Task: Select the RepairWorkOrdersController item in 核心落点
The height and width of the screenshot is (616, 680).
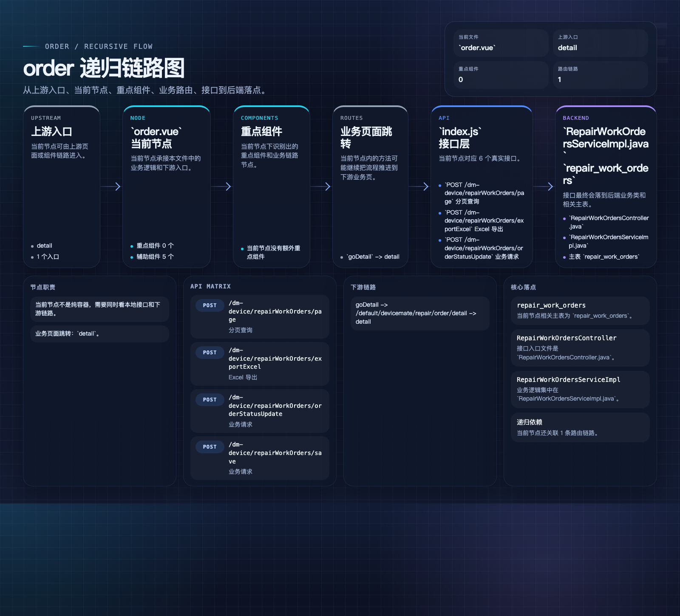Action: (580, 348)
